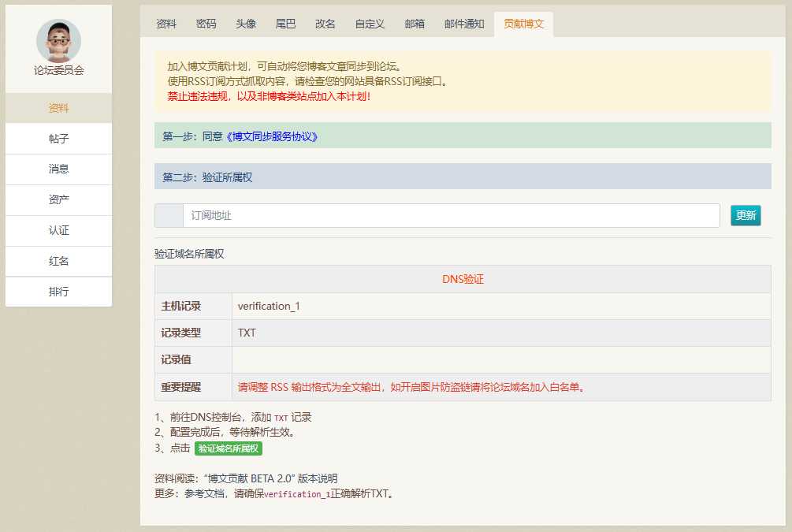Click the verification_1 link near the bottom
The width and height of the screenshot is (792, 532).
point(296,493)
